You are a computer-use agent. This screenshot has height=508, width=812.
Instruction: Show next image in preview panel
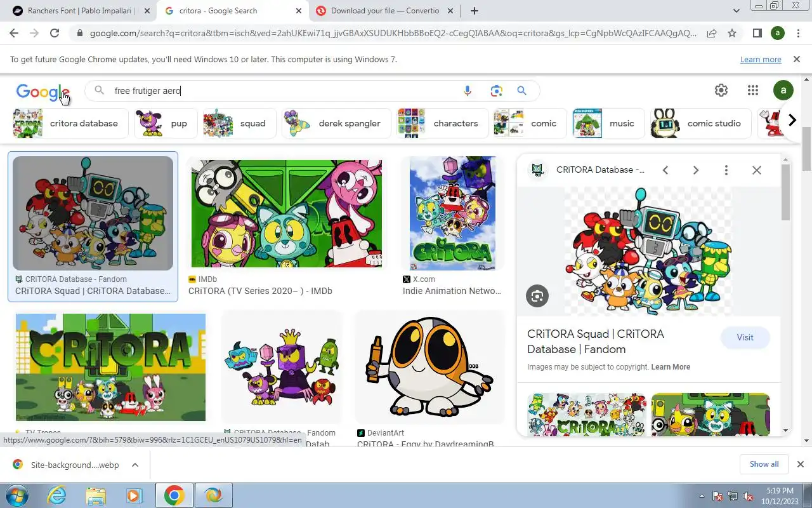tap(696, 170)
